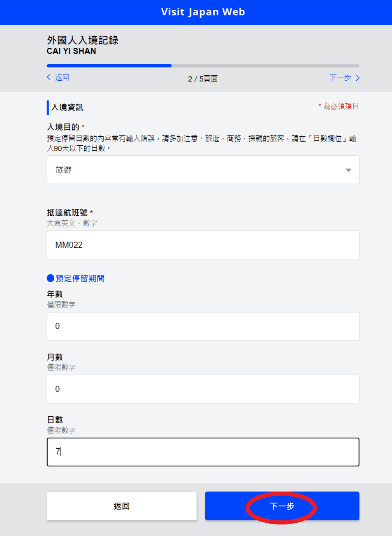Click the 2 / 5頁面 page indicator
Screen dimensions: 392x536
203,79
